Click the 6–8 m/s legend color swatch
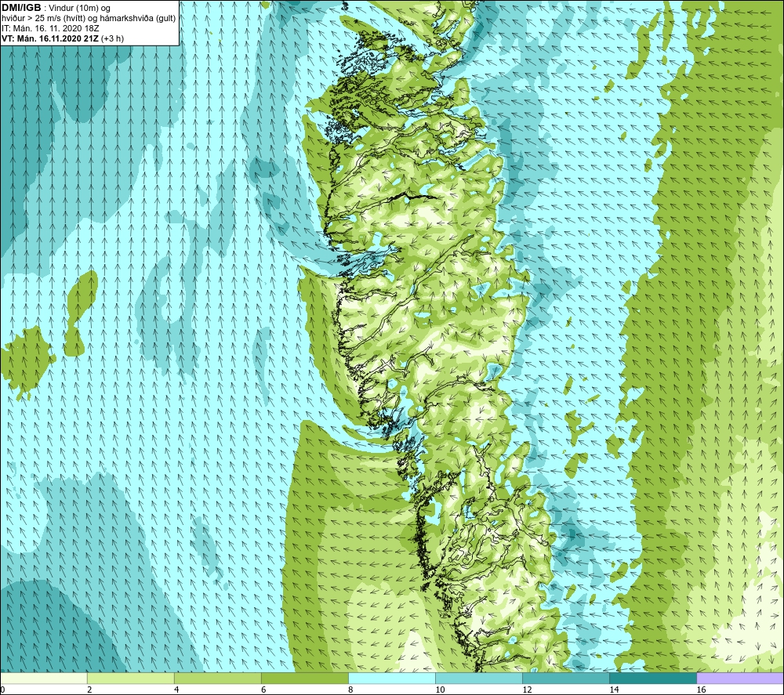The width and height of the screenshot is (784, 695). click(304, 679)
